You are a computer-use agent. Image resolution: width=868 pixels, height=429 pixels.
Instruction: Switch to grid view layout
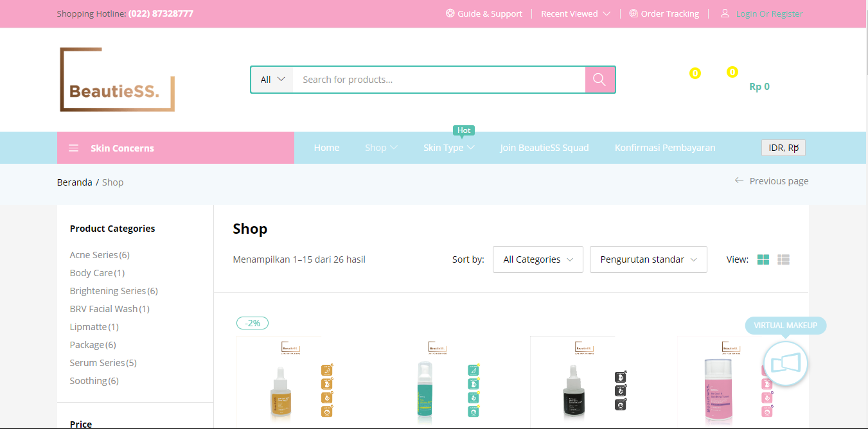click(763, 259)
